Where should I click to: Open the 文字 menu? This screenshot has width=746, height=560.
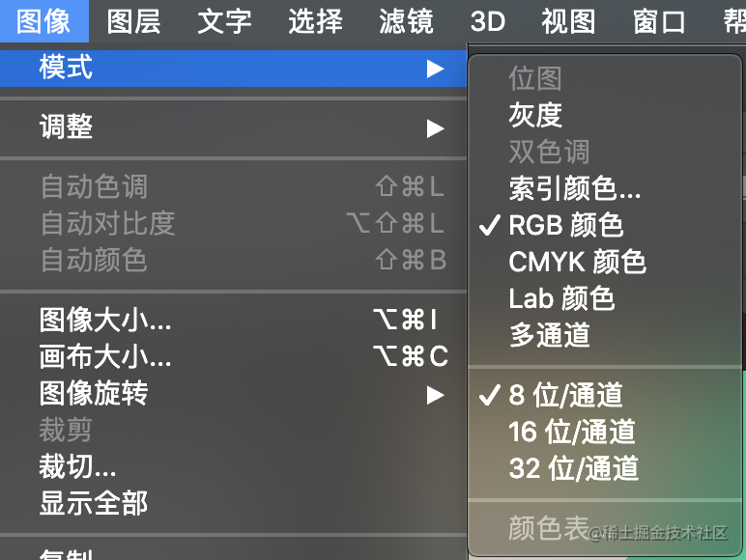(224, 21)
